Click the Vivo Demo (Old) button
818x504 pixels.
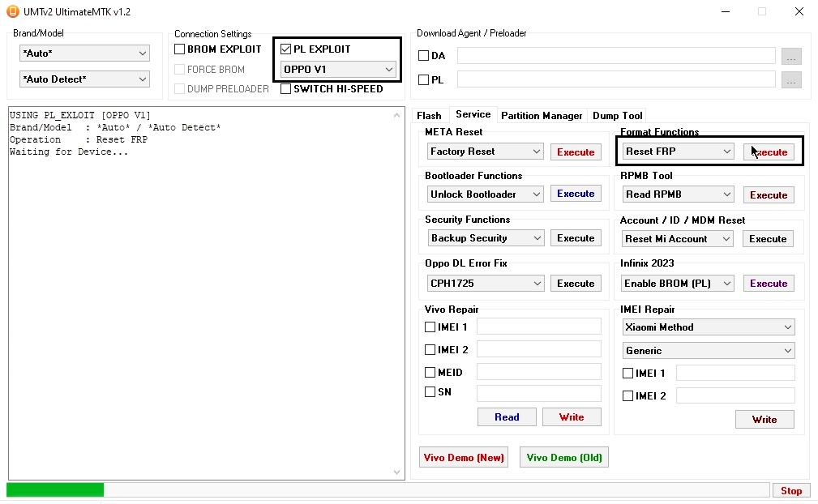click(564, 457)
